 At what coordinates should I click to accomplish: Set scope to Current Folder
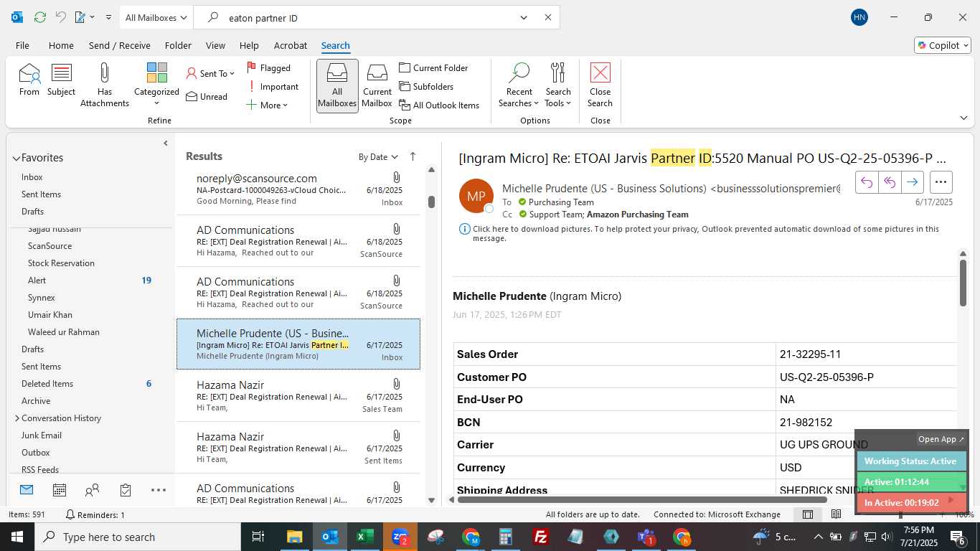(x=434, y=67)
